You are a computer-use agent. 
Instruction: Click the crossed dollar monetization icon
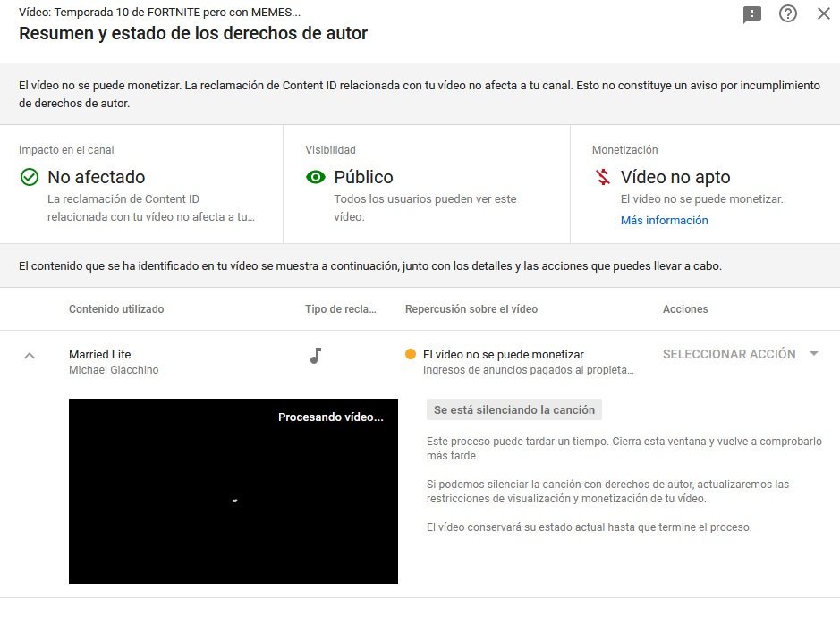(603, 177)
